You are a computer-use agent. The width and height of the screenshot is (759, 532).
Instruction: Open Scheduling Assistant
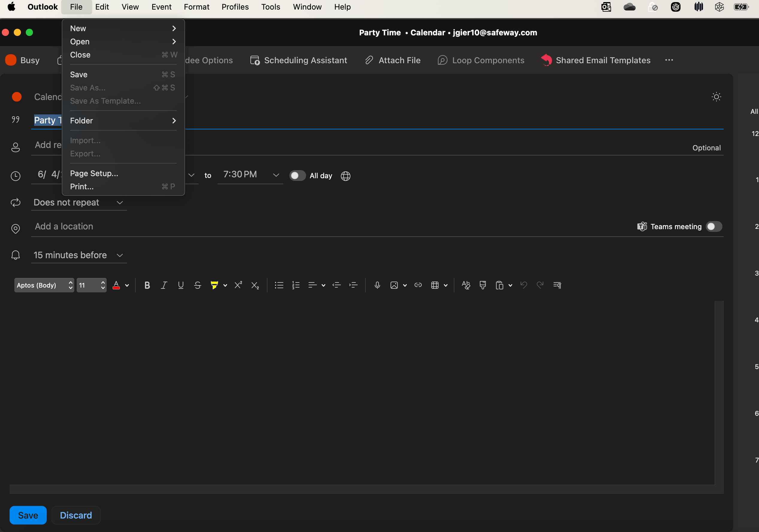[x=299, y=60]
